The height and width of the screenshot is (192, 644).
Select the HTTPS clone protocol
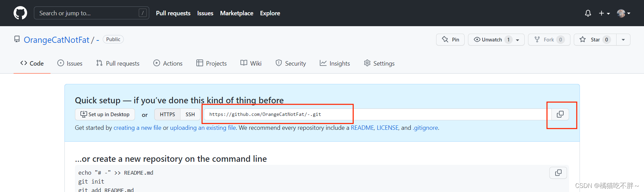click(x=168, y=114)
